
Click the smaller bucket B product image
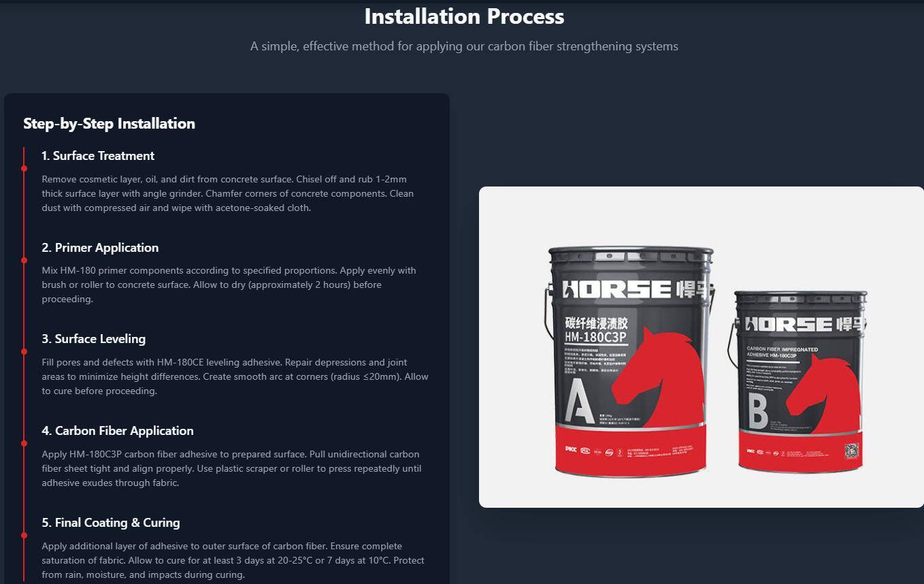[x=799, y=380]
